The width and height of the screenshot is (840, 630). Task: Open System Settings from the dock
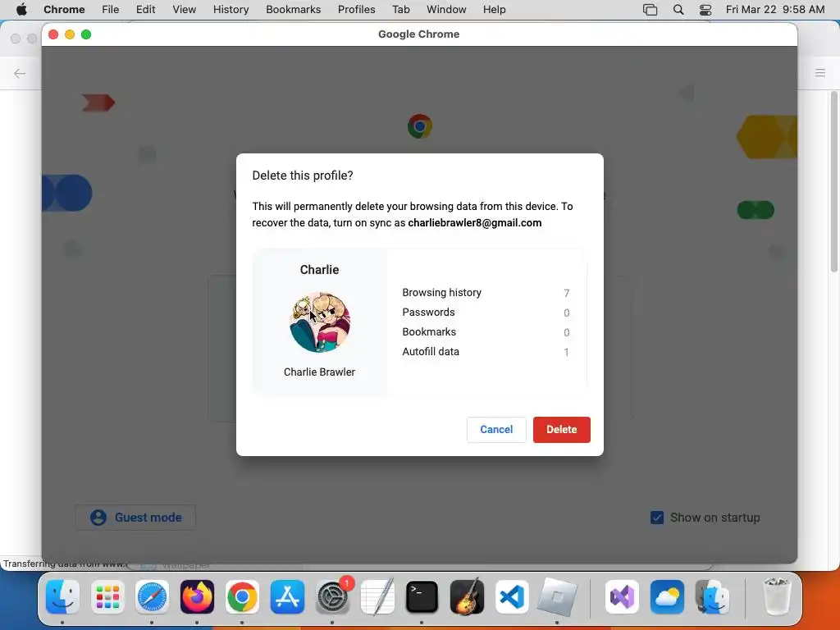pyautogui.click(x=333, y=597)
